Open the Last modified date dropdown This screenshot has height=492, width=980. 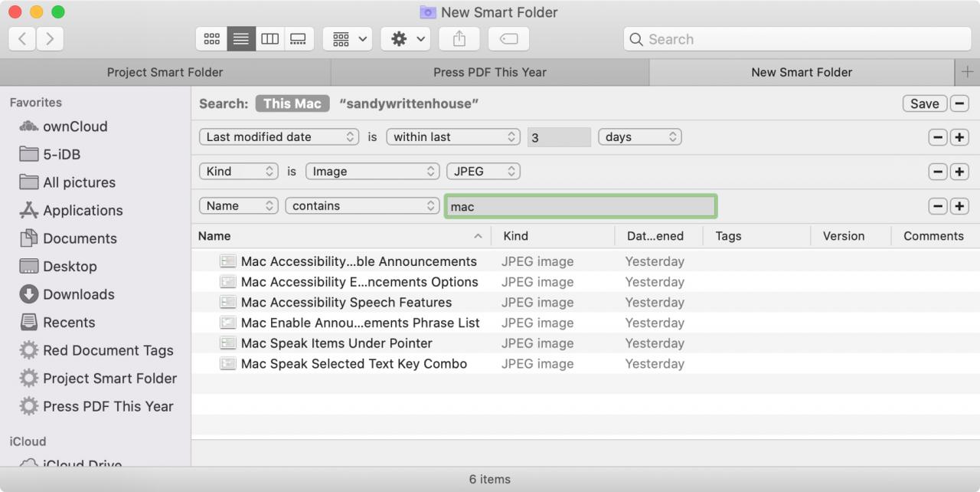point(279,137)
